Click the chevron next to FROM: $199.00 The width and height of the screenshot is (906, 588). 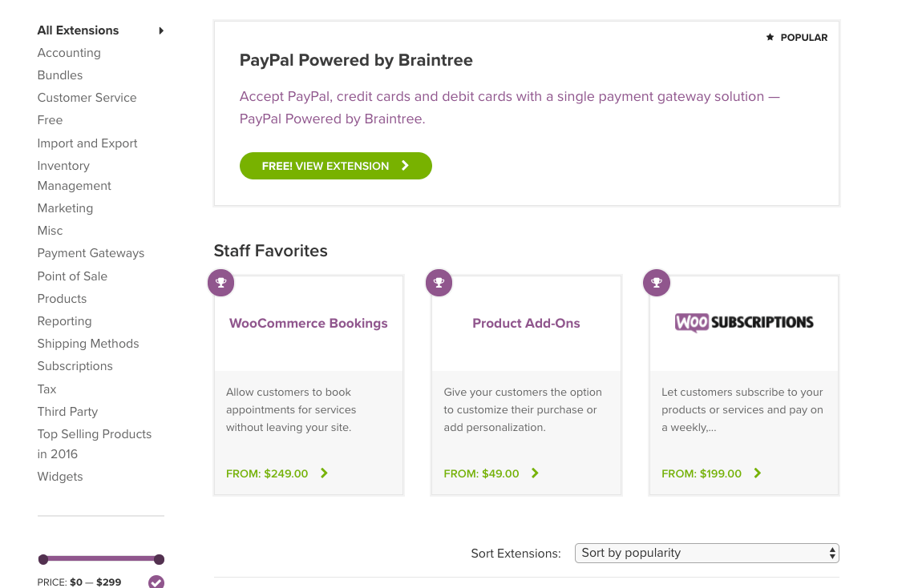pos(758,473)
